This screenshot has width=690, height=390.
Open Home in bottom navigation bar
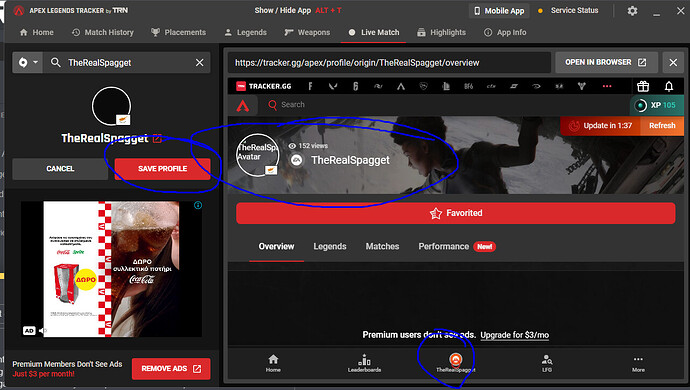[x=273, y=363]
